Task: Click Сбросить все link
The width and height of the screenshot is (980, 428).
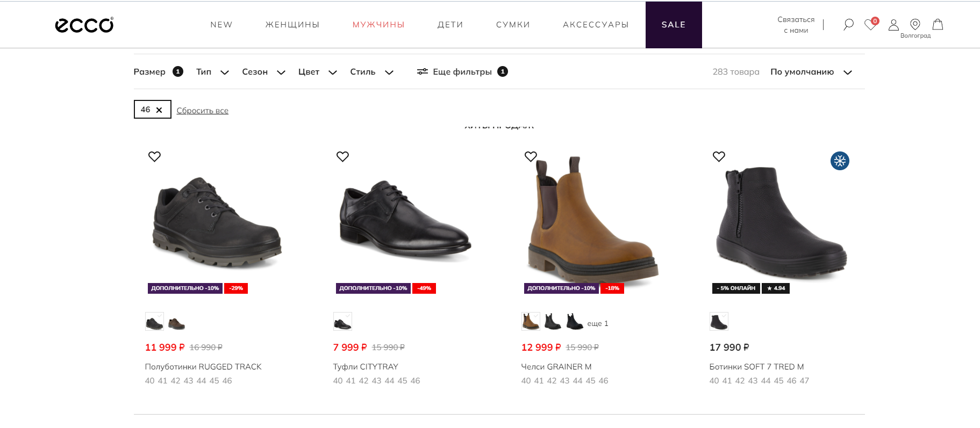Action: [203, 111]
